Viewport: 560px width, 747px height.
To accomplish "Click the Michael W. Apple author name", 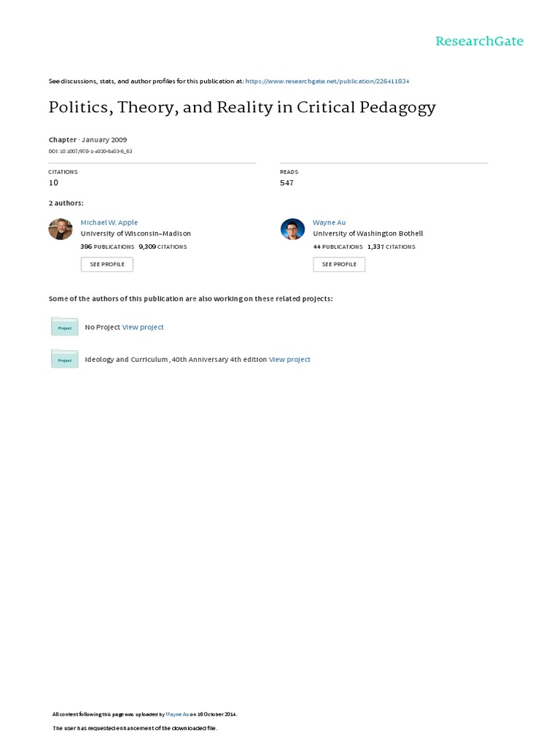I will click(x=109, y=222).
